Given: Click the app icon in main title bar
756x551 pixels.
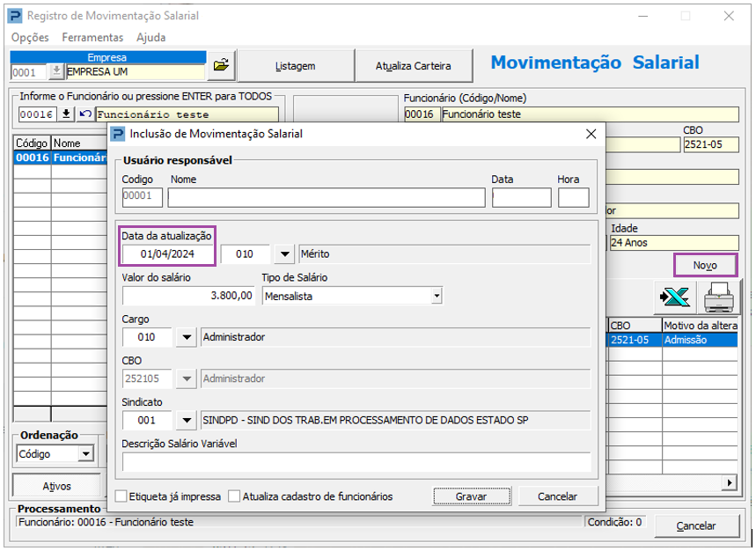Looking at the screenshot, I should point(14,16).
